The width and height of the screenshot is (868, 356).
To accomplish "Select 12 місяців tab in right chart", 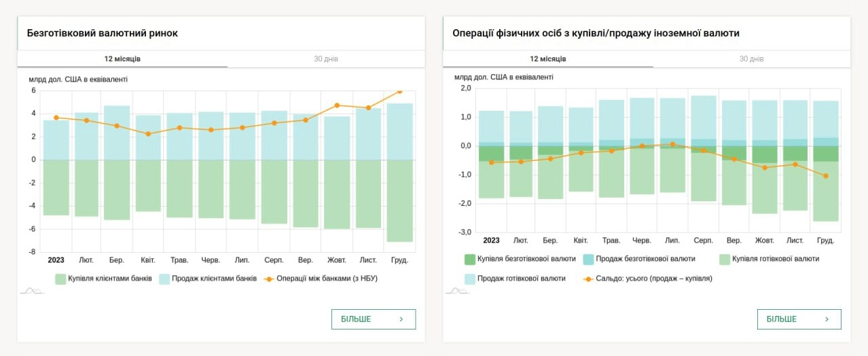I will (547, 59).
